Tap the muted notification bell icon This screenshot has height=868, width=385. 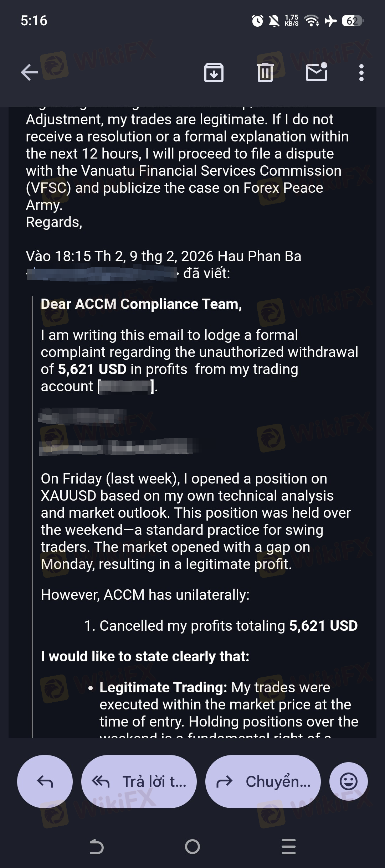point(274,21)
